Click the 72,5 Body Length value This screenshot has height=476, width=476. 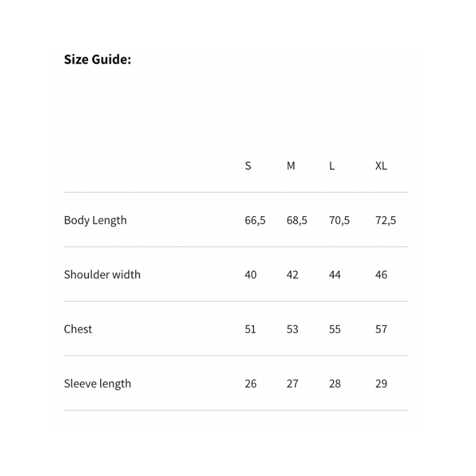click(386, 220)
